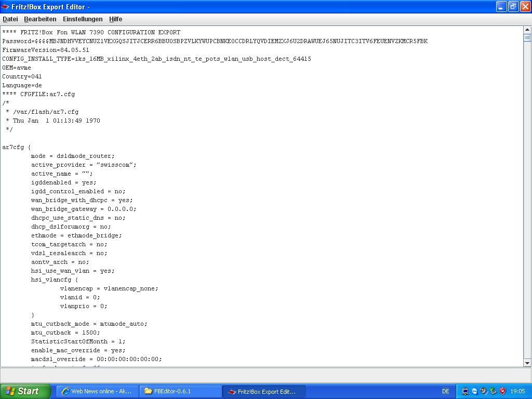
Task: Click the Fritz!Box Export Editor title bar icon
Action: click(5, 7)
